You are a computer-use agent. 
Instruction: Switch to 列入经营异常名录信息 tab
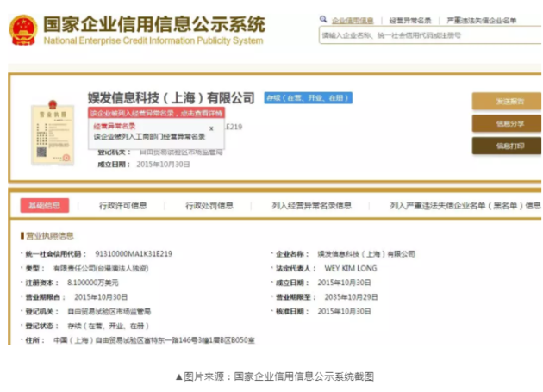point(312,206)
